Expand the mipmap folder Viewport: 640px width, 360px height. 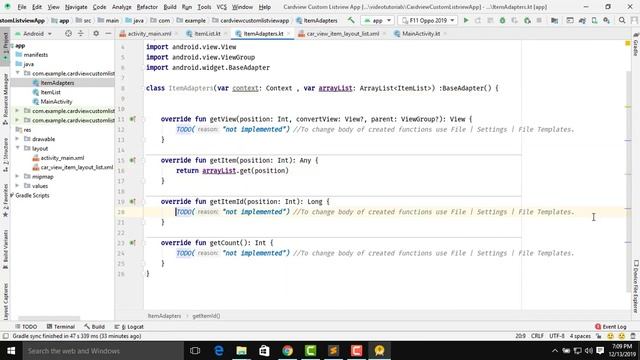point(18,176)
